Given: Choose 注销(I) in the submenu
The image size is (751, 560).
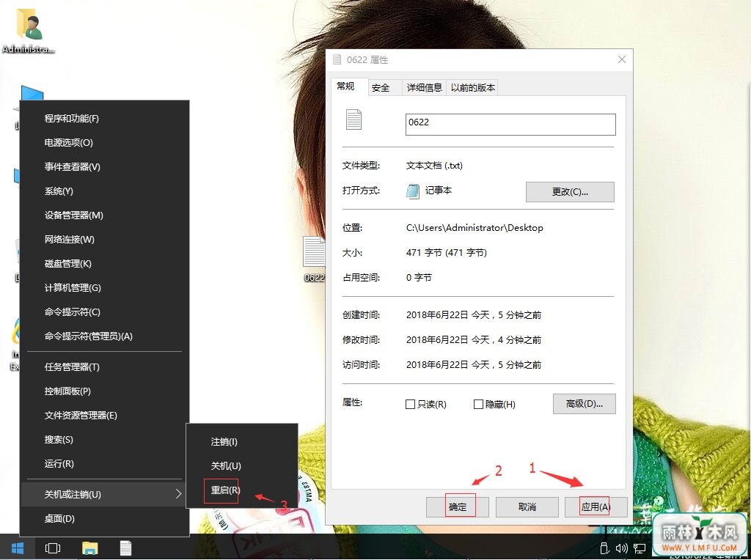Looking at the screenshot, I should point(242,442).
